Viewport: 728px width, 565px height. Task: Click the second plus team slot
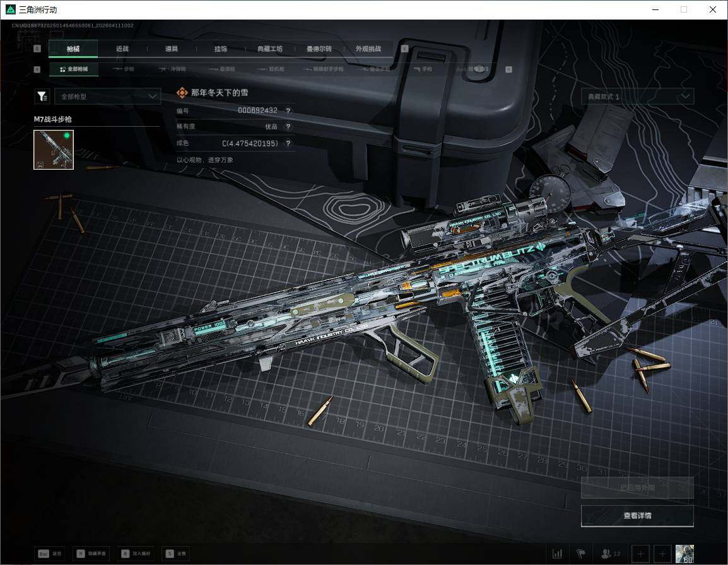coord(662,554)
